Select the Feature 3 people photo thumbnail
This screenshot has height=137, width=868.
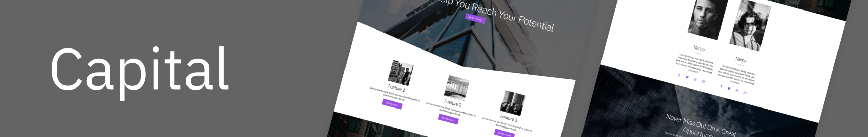513,103
